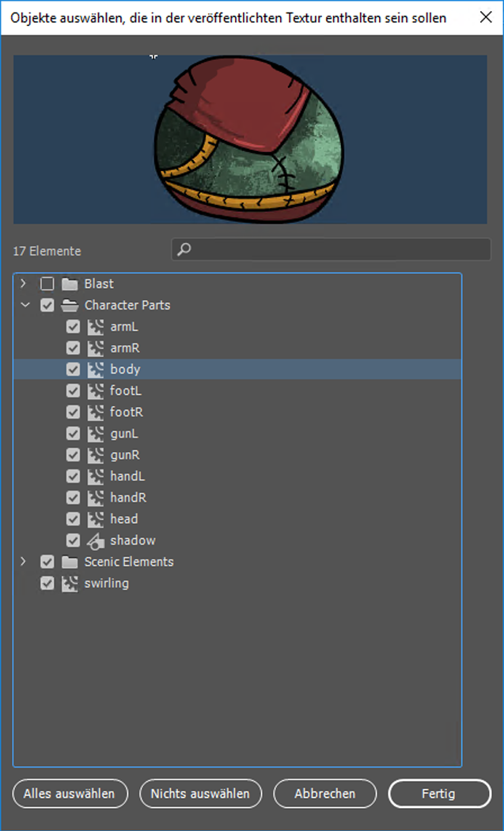Uncheck the swirling checkbox
The height and width of the screenshot is (831, 504).
47,583
